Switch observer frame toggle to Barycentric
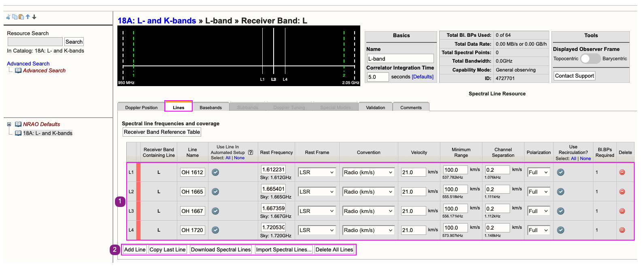This screenshot has width=644, height=266. [x=590, y=59]
